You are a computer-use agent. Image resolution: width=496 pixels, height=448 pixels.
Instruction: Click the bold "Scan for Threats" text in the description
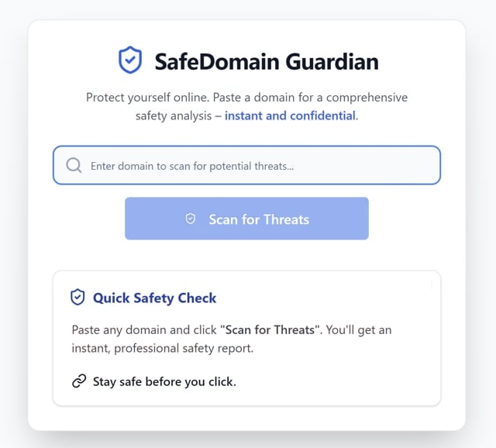269,329
